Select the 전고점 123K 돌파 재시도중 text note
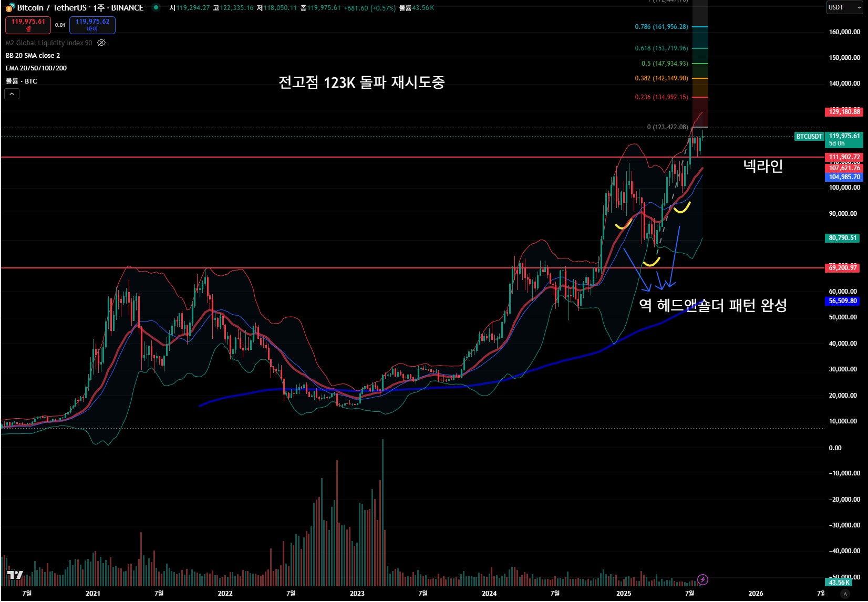Image resolution: width=868 pixels, height=602 pixels. (x=361, y=82)
